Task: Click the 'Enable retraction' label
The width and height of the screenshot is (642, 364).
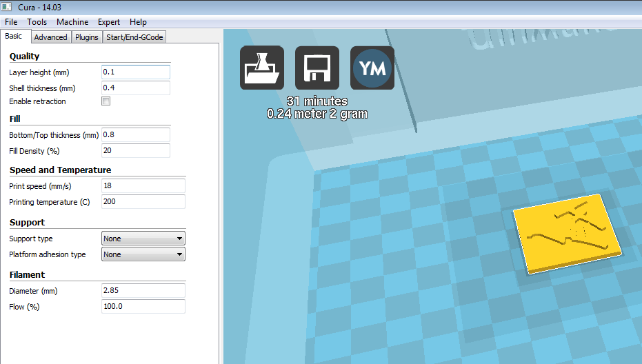Action: (37, 101)
